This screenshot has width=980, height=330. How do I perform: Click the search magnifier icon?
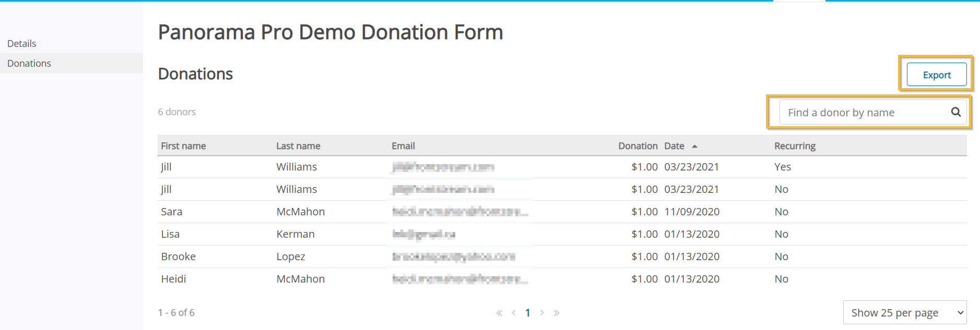[955, 112]
